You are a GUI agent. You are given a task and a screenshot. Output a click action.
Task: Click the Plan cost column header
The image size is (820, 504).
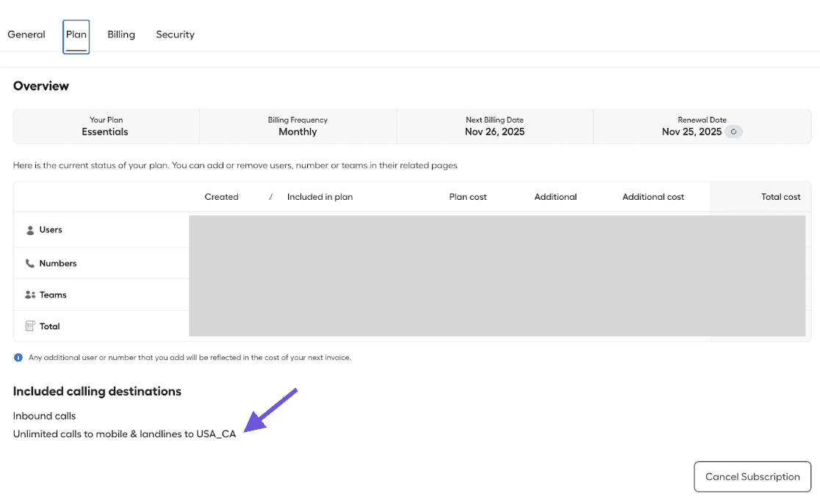coord(468,196)
